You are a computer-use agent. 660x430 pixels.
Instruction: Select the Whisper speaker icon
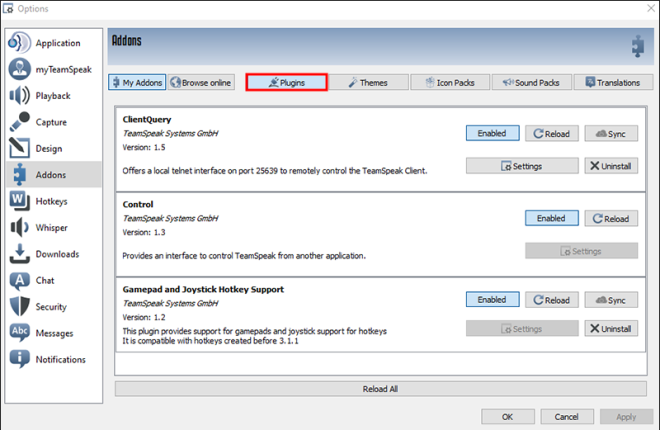click(x=19, y=227)
